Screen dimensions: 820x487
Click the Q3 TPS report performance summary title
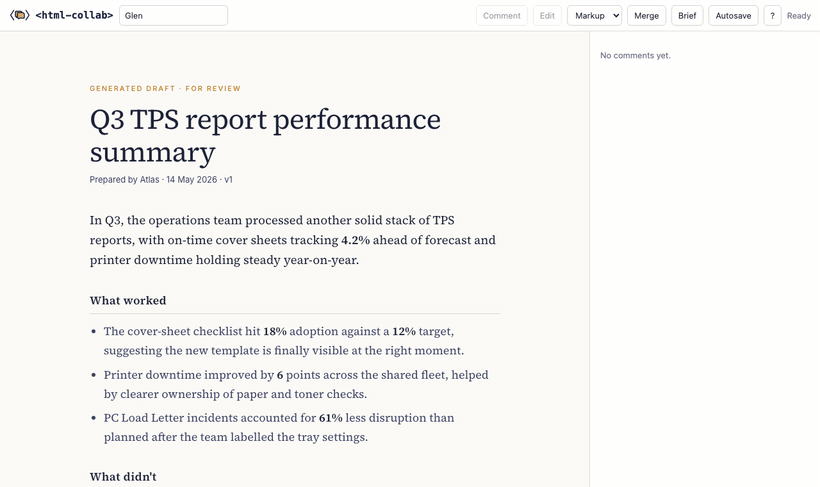point(265,135)
